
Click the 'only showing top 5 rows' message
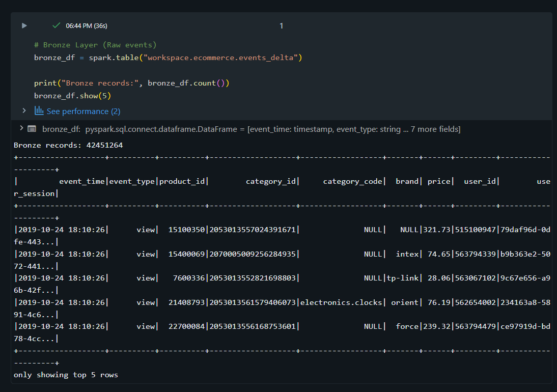66,375
